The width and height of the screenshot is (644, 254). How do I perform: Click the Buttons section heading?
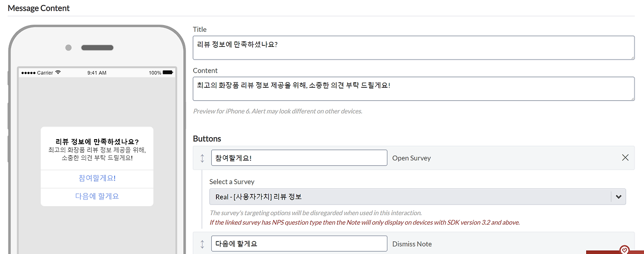[x=207, y=139]
